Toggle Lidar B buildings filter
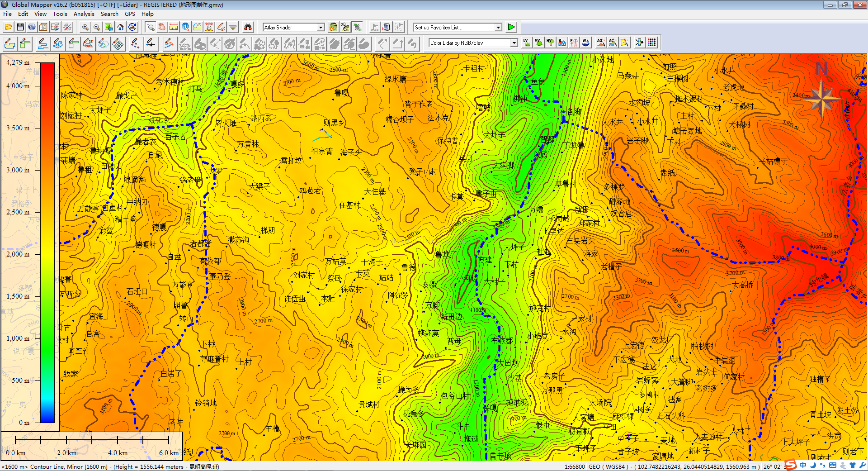Screen dimensions: 868x471 click(562, 43)
